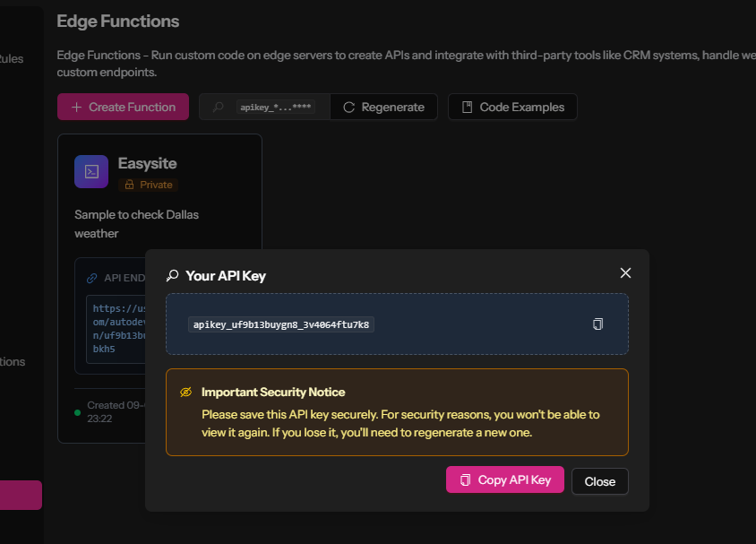Click the Create Function button
756x544 pixels.
(x=123, y=107)
